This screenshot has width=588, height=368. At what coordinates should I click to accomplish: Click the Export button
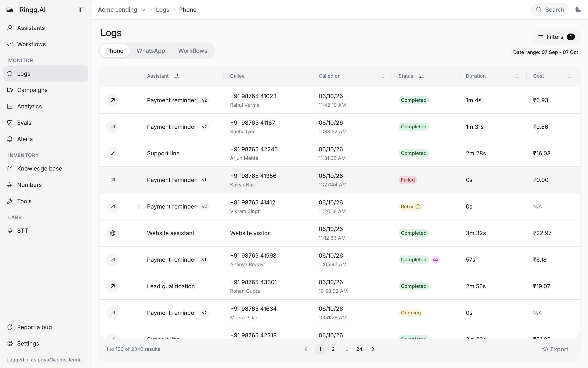tap(555, 349)
